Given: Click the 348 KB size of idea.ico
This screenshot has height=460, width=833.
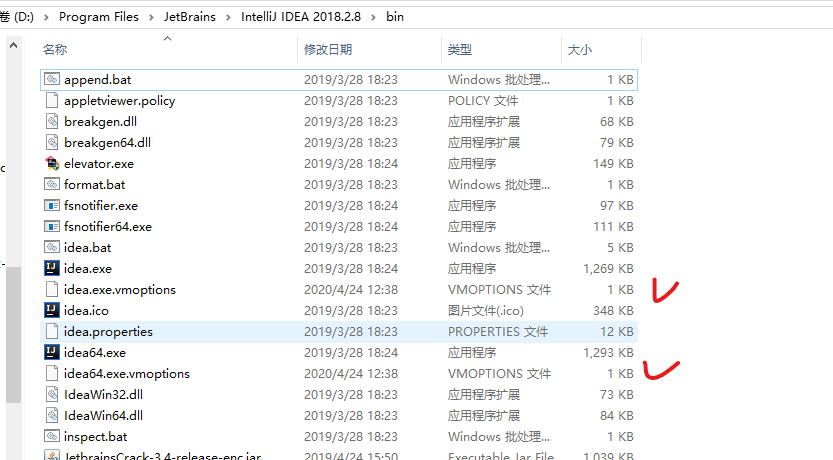Looking at the screenshot, I should click(x=613, y=310).
